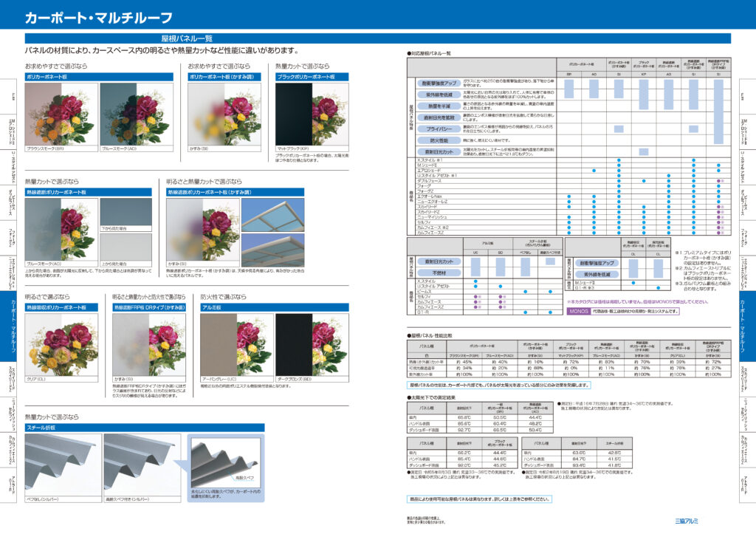Viewport: 756px width, 534px height.
Task: Click the かすみ(SI) sample under 熱線遮断FRP板 DRタイプ
Action: (x=149, y=344)
